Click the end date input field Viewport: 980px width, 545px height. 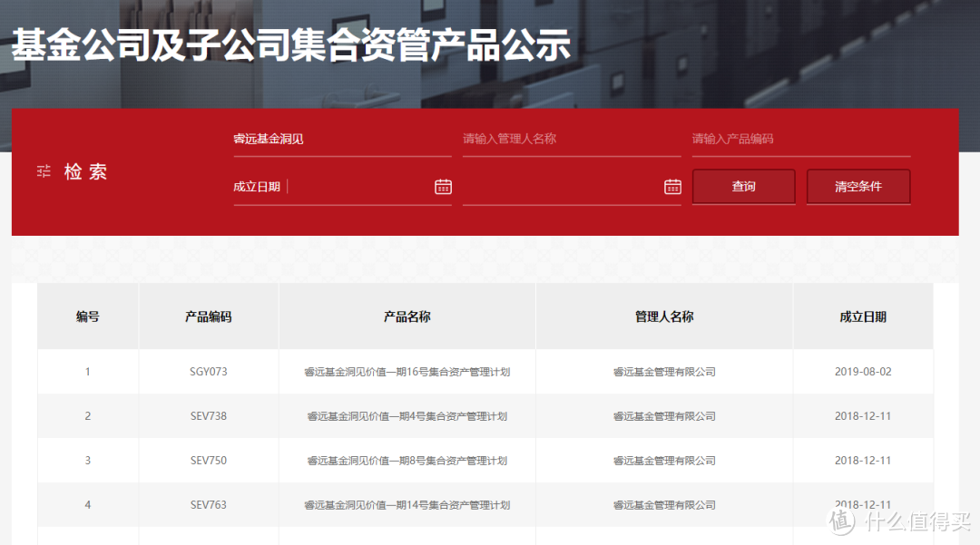[x=572, y=187]
